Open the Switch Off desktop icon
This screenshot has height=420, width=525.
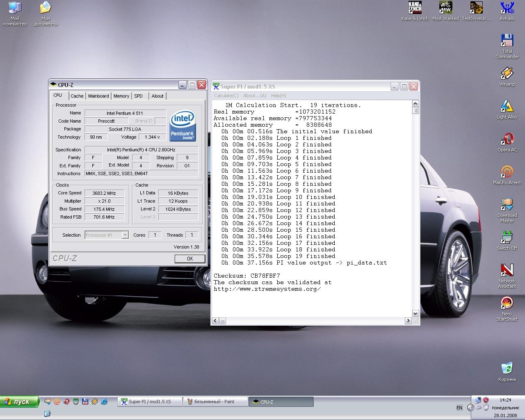507,241
